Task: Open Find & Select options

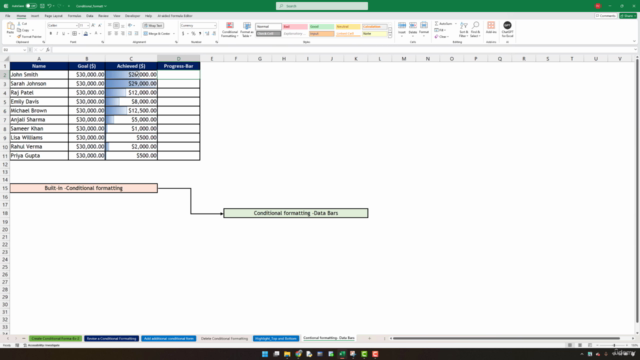Action: pos(475,30)
